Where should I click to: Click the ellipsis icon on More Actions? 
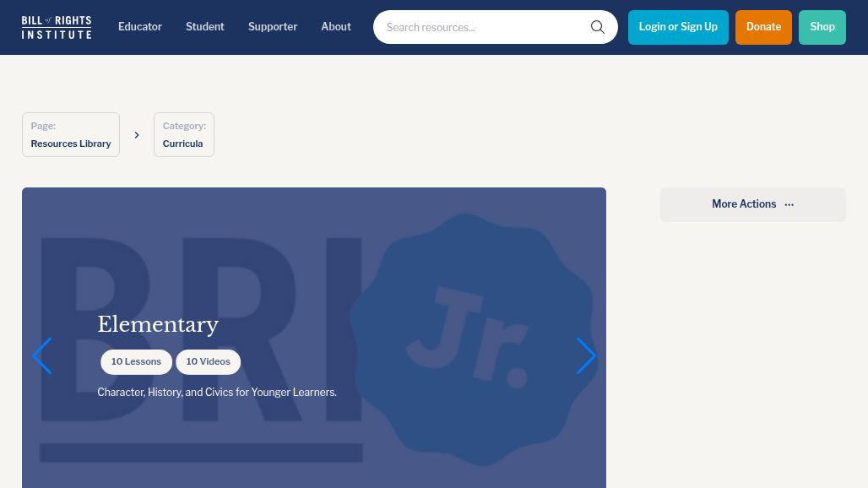789,203
